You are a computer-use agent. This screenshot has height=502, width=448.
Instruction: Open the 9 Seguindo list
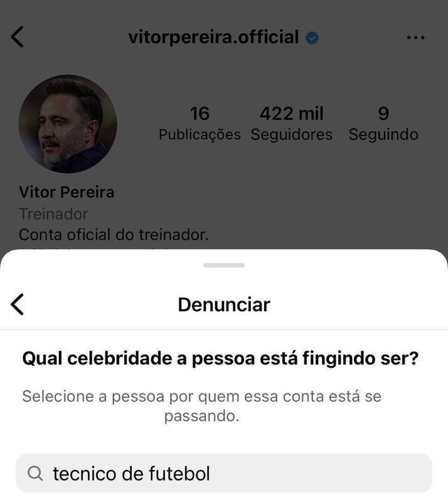[384, 123]
